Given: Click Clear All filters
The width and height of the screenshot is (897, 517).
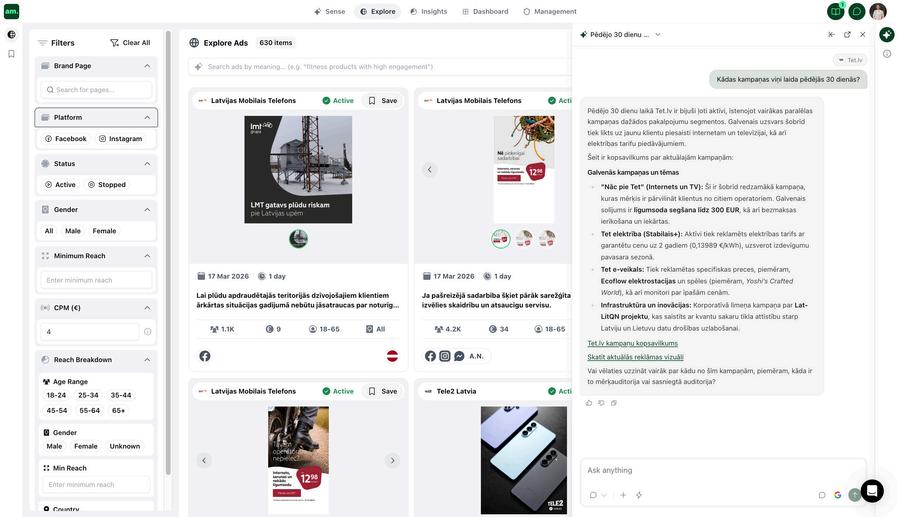Looking at the screenshot, I should tap(130, 43).
